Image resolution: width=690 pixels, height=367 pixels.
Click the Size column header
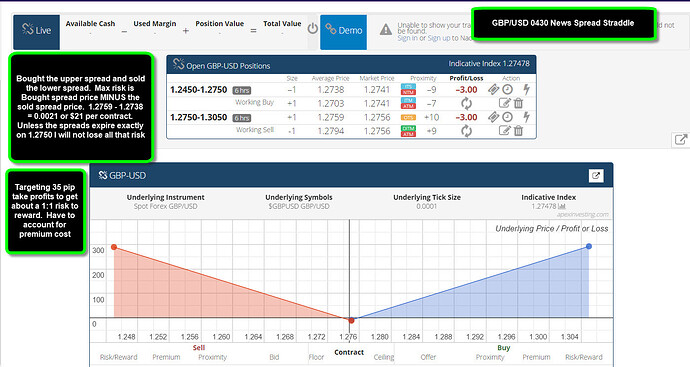click(292, 78)
